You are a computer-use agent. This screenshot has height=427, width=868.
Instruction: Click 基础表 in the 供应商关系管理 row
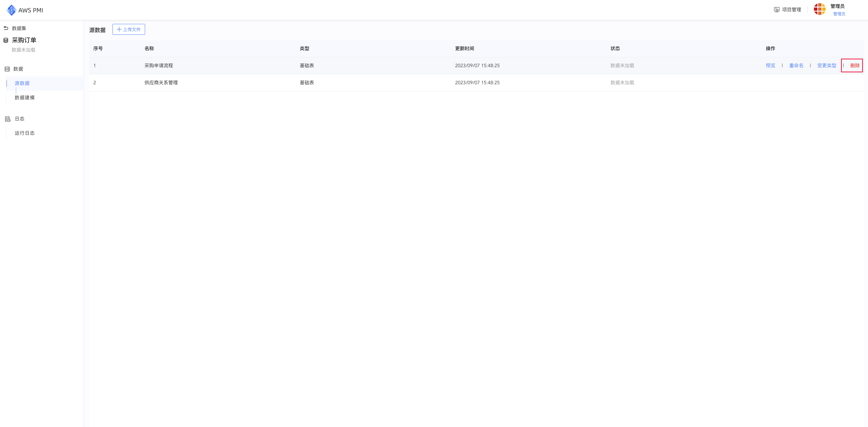pos(307,83)
